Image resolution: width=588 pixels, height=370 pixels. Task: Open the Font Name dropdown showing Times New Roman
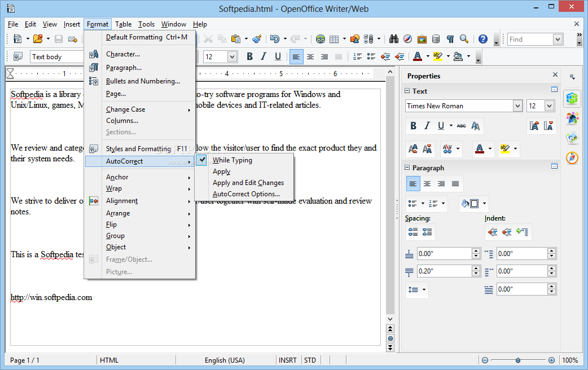517,106
